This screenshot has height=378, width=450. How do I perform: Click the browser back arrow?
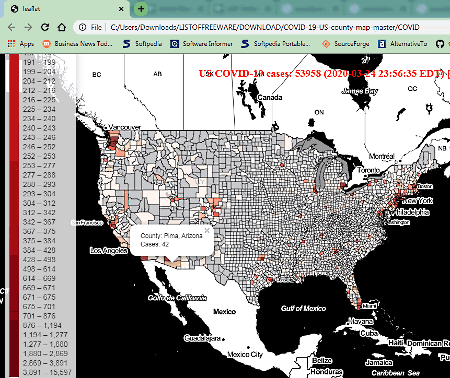click(11, 27)
